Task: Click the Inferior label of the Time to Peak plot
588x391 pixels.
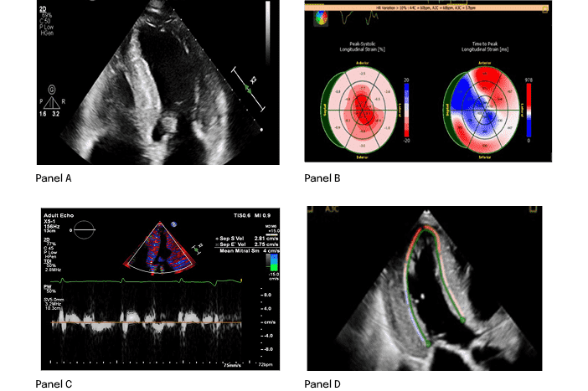Action: 484,157
